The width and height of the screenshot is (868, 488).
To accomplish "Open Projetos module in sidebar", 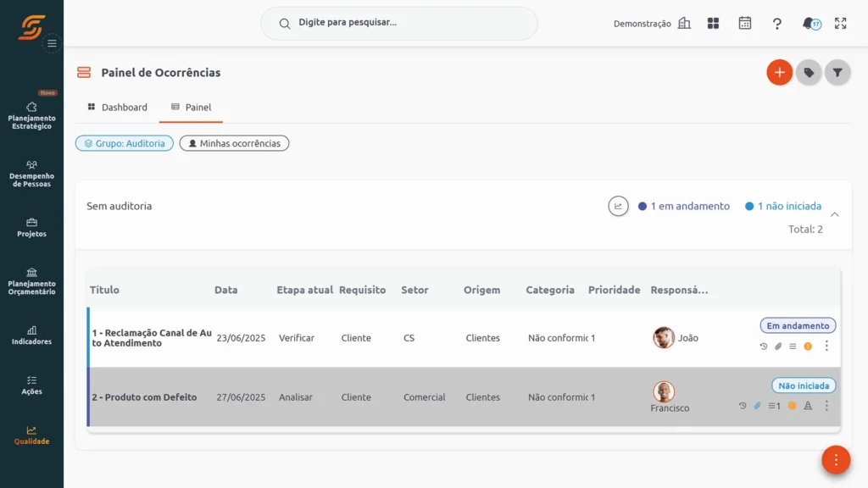I will (31, 227).
